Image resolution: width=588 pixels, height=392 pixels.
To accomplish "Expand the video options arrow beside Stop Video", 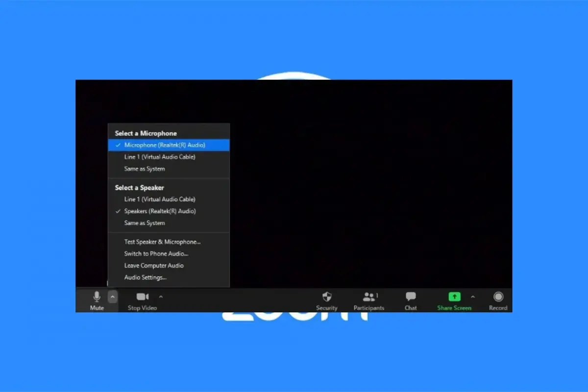I will click(161, 296).
